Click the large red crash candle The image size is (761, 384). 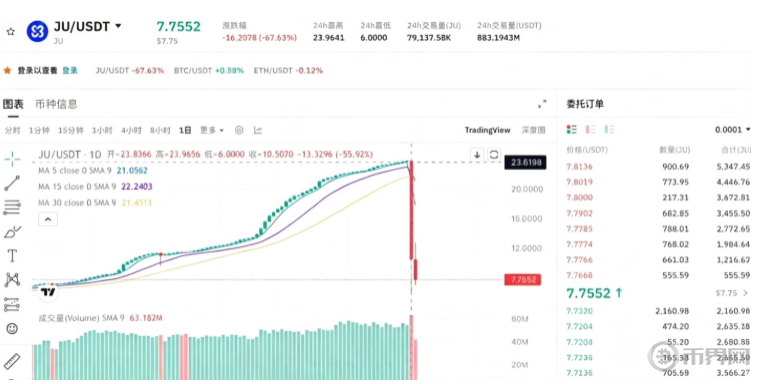[x=412, y=210]
